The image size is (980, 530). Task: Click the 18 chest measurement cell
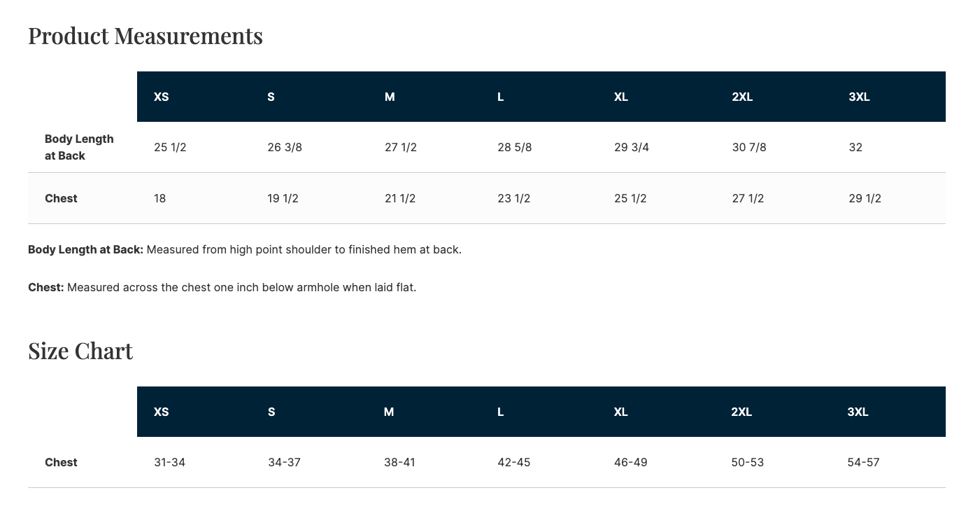pyautogui.click(x=160, y=198)
